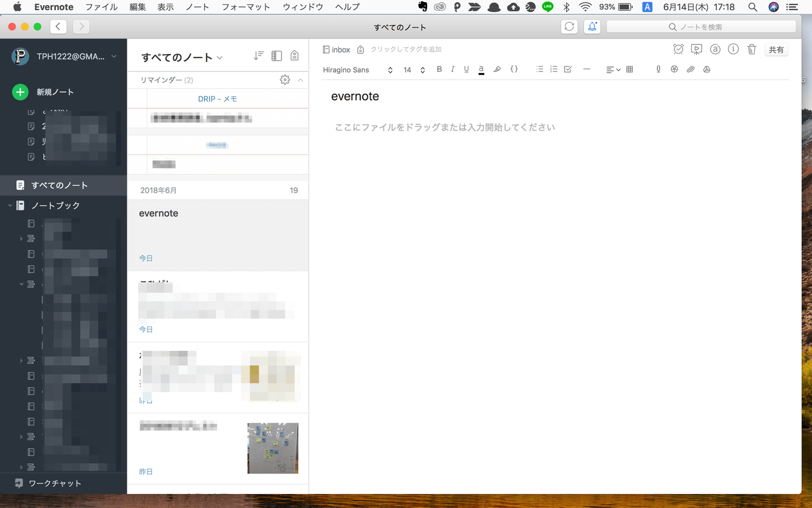Open the font color picker
Screen dimensions: 812x508
coord(481,69)
